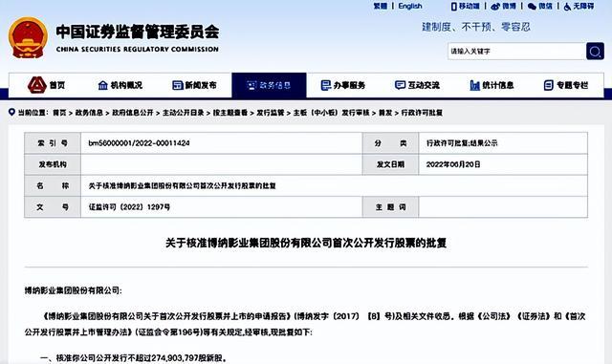Click the line with 274,903,797股新股

point(134,357)
